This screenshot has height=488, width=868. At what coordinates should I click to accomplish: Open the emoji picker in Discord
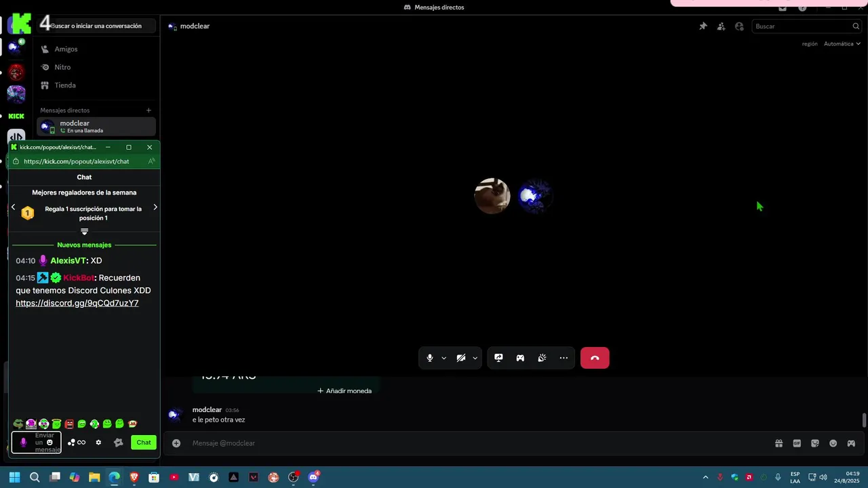(x=833, y=443)
